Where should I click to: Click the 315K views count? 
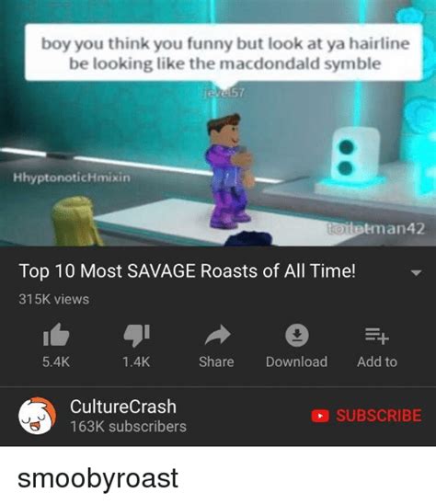point(53,299)
